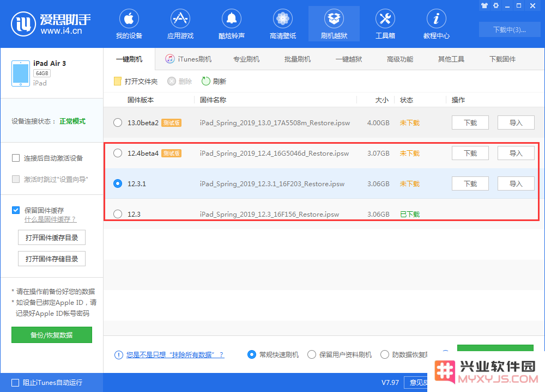This screenshot has height=392, width=545.
Task: Click the skin shirt icon in title bar
Action: pyautogui.click(x=484, y=5)
